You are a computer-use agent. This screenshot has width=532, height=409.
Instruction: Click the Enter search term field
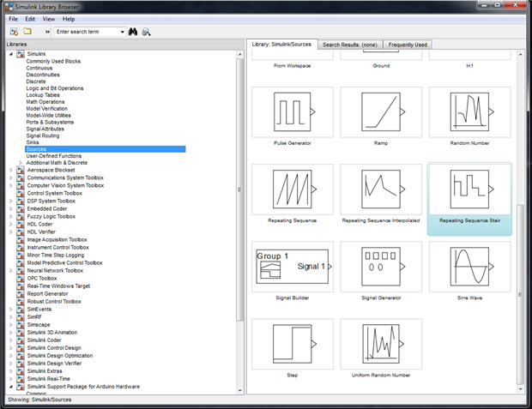(x=86, y=32)
